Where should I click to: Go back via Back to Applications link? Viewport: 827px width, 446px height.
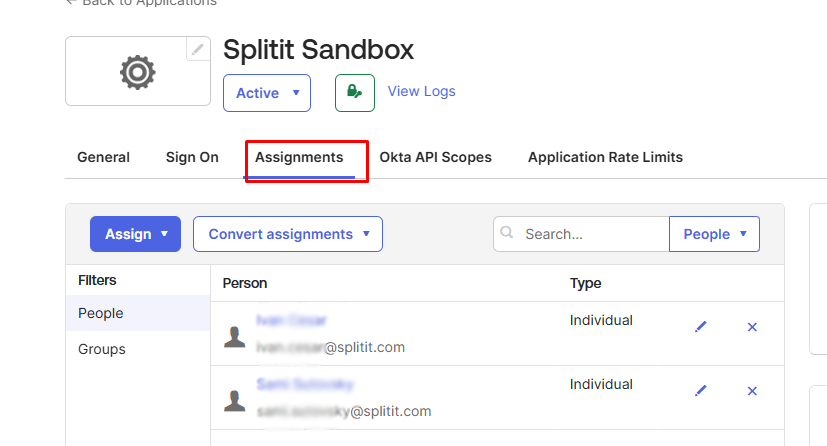141,3
